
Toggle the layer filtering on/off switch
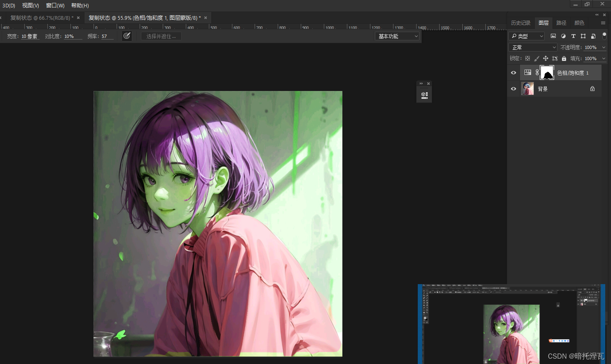(x=604, y=36)
